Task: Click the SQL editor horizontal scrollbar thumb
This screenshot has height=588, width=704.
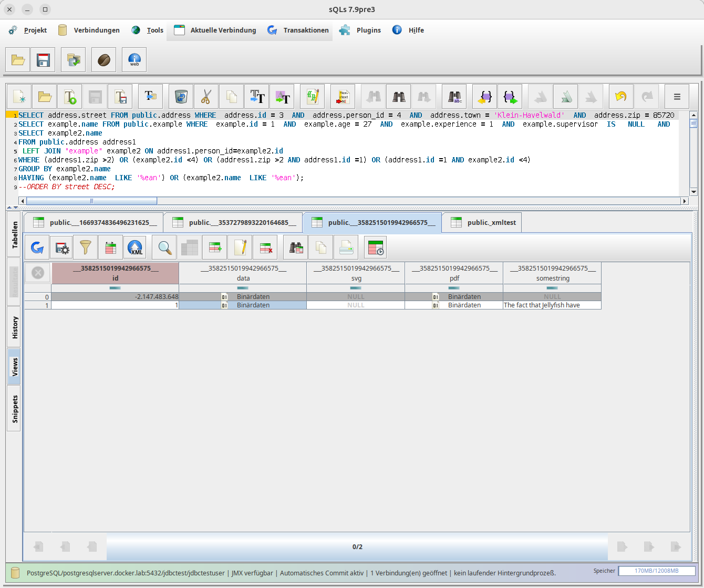Action: pos(91,201)
